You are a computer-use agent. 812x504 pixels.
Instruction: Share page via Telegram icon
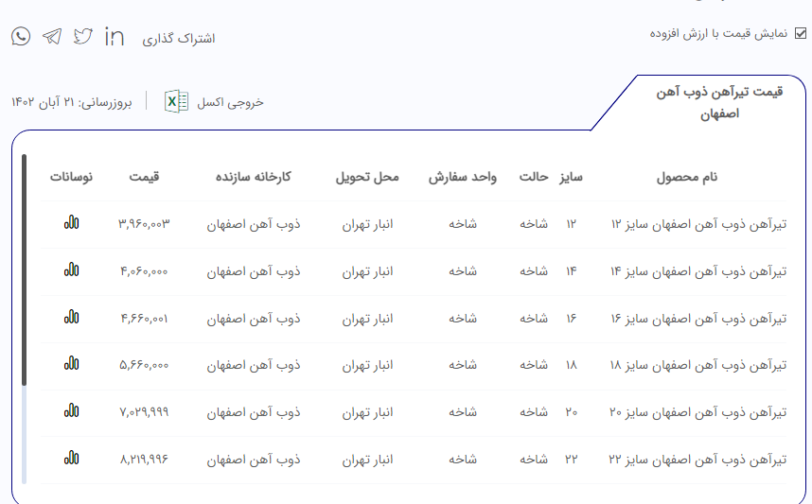point(52,37)
